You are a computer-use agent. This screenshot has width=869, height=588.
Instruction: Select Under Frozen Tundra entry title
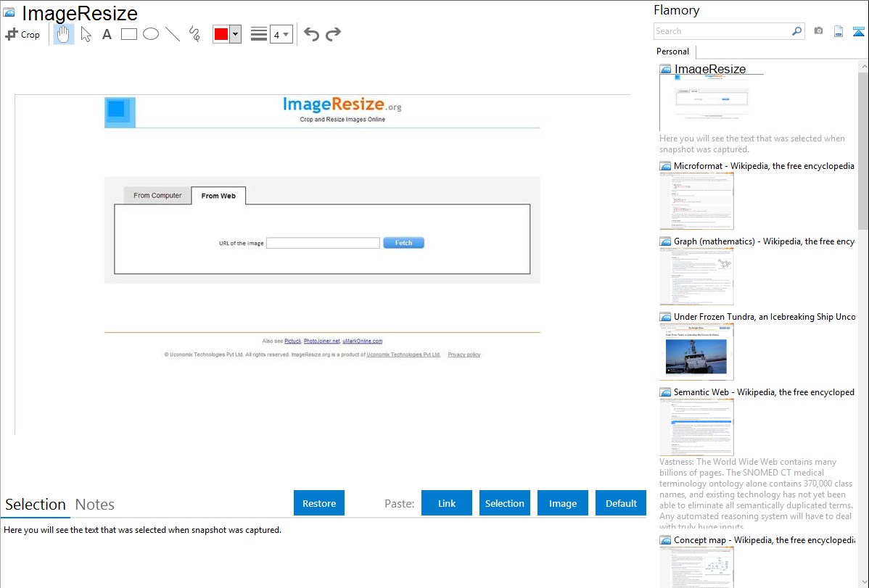(x=765, y=316)
